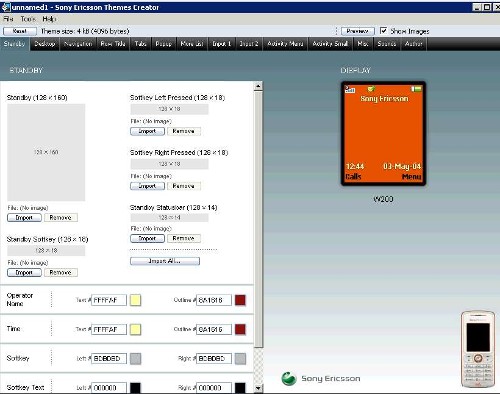Click the W200 phone thumbnail image
Screen dimensions: 500x394
tap(478, 350)
